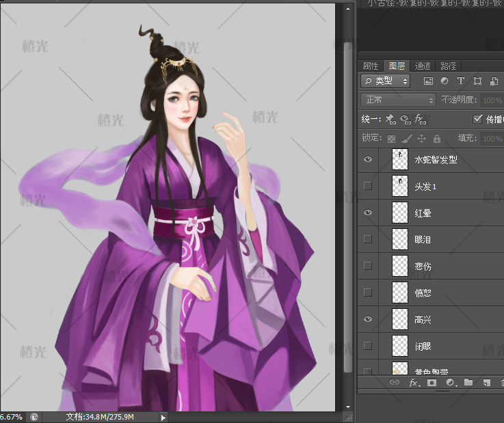Open the 正常 blend mode dropdown

pos(398,100)
